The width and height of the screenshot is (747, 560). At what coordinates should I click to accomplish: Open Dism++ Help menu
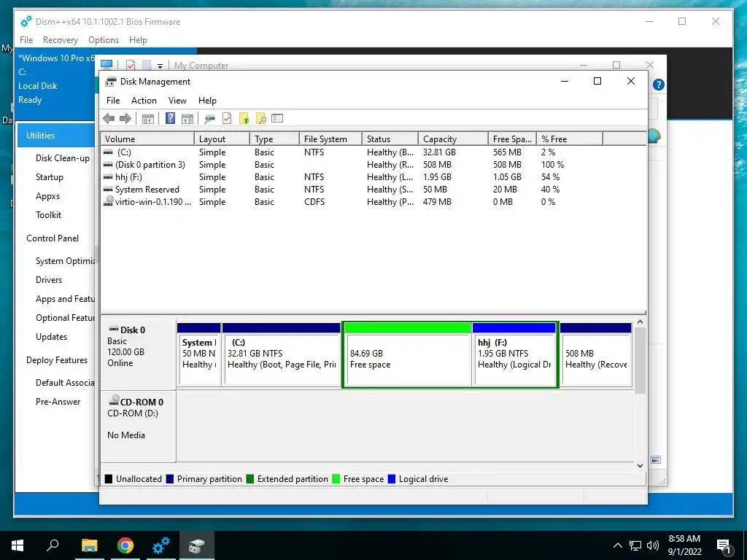coord(138,40)
